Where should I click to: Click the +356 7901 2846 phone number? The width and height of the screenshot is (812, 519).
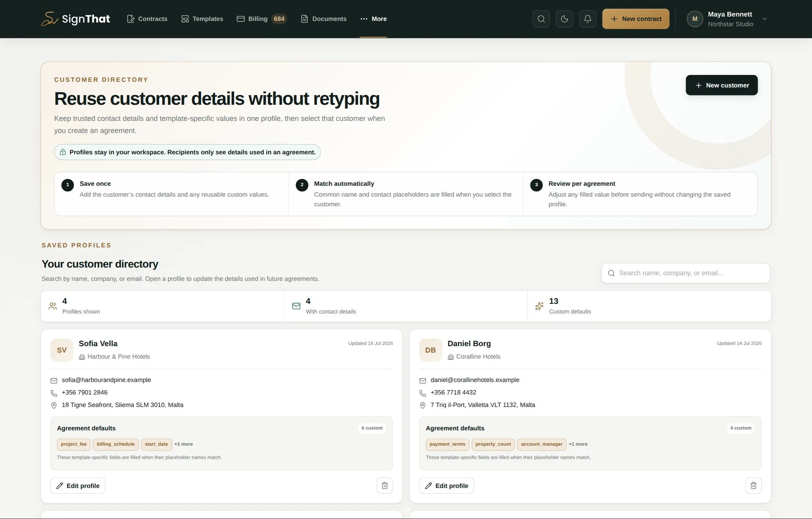coord(85,392)
